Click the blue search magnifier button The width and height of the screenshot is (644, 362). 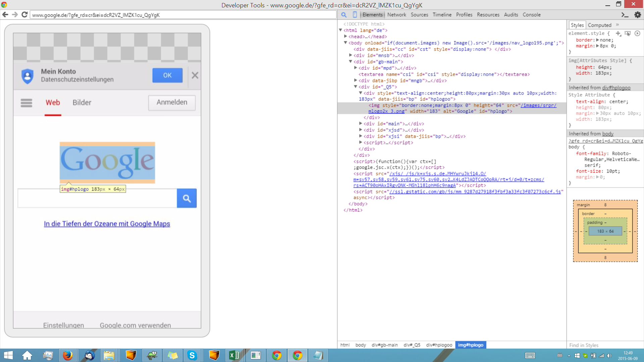[187, 198]
